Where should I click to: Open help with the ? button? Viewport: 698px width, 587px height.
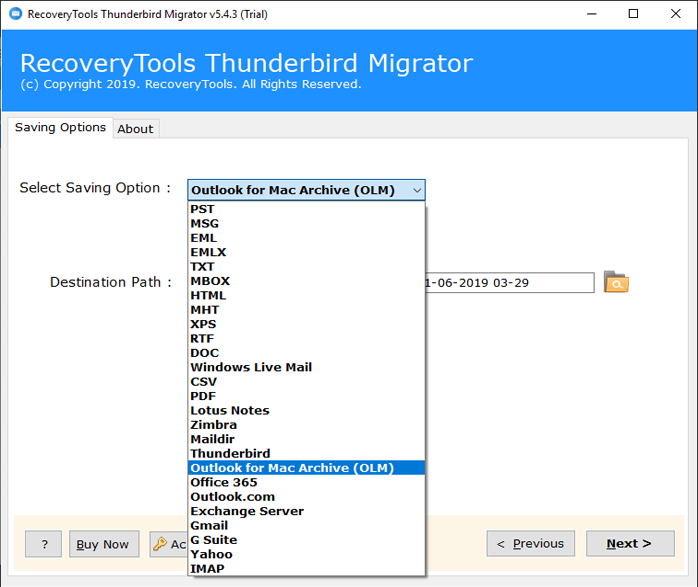tap(43, 544)
